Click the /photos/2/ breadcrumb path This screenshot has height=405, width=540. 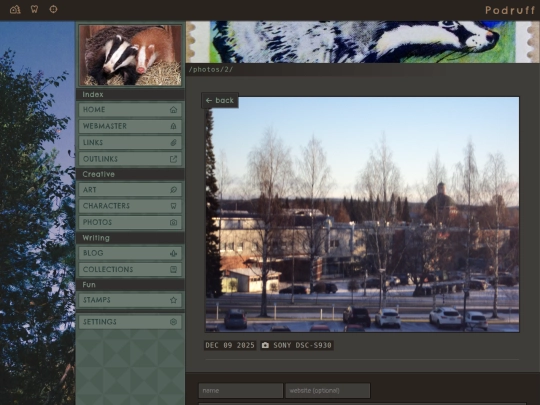pyautogui.click(x=211, y=70)
